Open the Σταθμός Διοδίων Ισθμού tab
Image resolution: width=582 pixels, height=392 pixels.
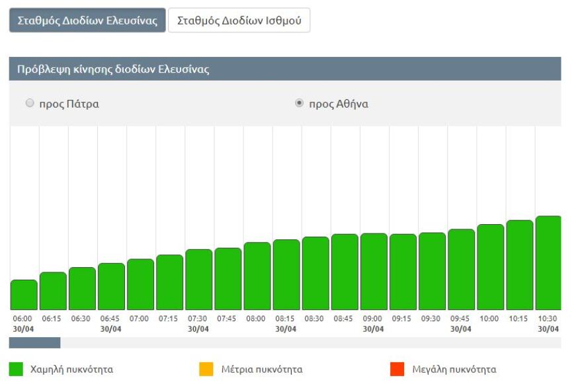click(239, 20)
